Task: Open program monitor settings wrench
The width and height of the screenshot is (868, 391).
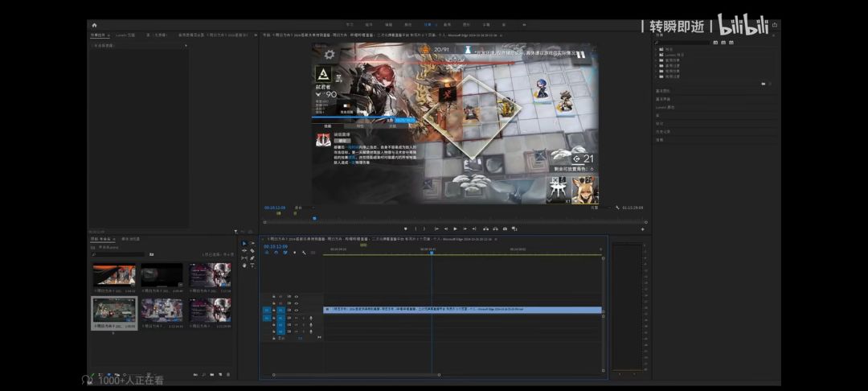Action: (x=617, y=208)
